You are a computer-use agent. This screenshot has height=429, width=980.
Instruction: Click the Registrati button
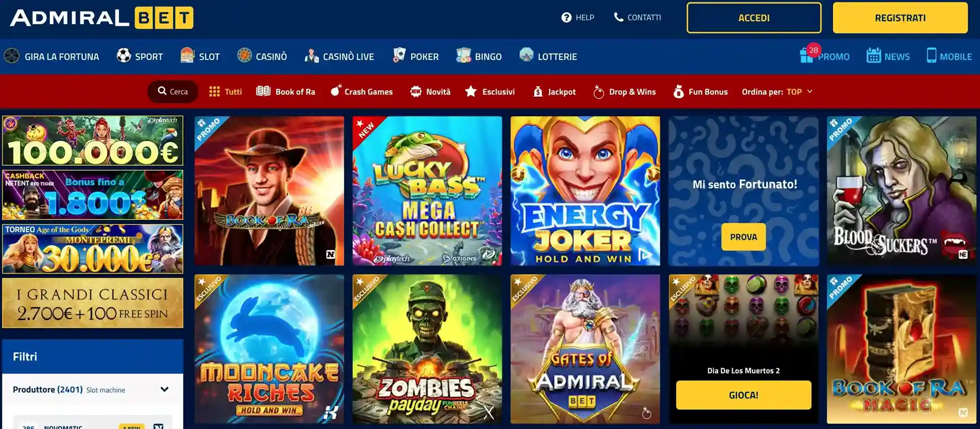(900, 18)
